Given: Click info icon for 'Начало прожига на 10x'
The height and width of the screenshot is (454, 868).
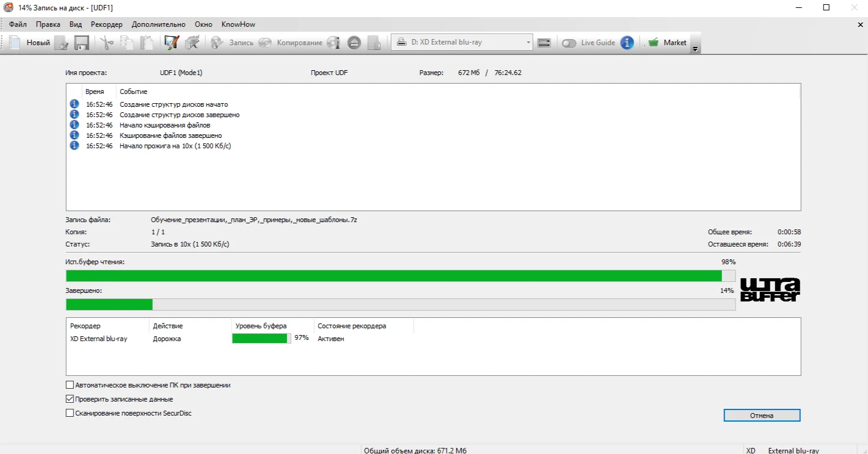Looking at the screenshot, I should pyautogui.click(x=75, y=146).
